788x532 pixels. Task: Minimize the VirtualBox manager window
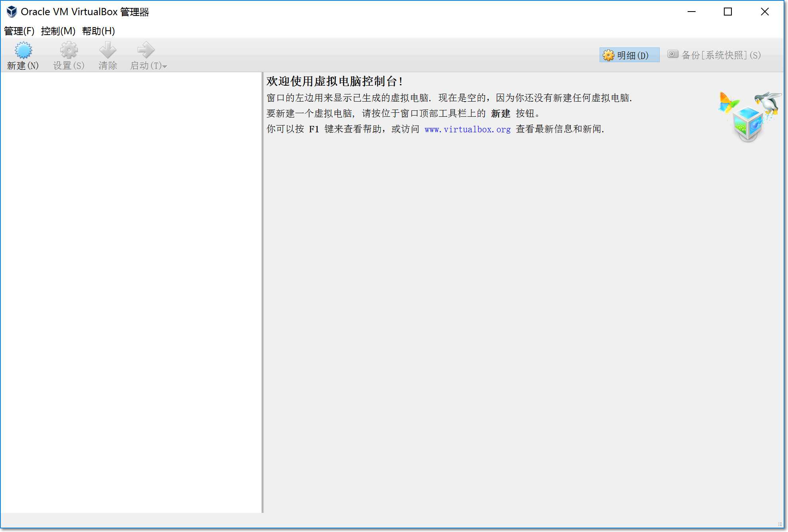(x=692, y=12)
